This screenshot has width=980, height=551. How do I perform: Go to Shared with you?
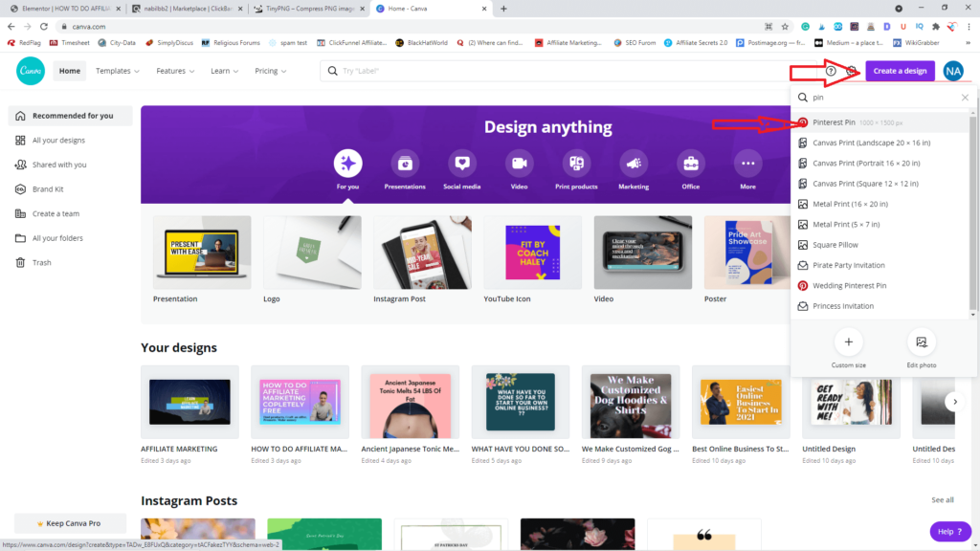pyautogui.click(x=70, y=165)
